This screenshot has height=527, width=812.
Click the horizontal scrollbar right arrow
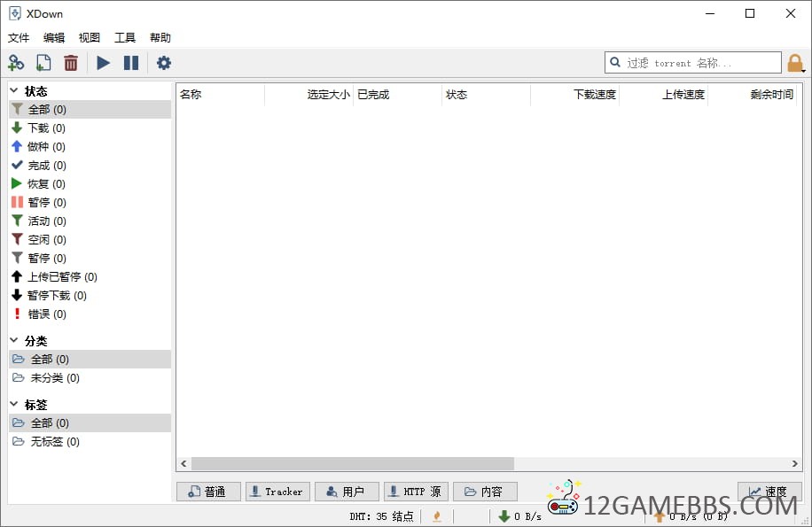pyautogui.click(x=794, y=463)
